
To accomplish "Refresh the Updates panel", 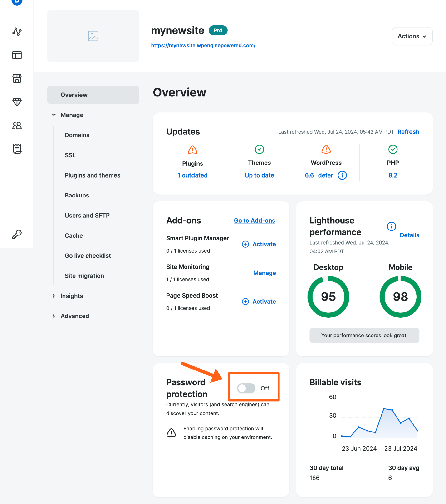I will (408, 132).
